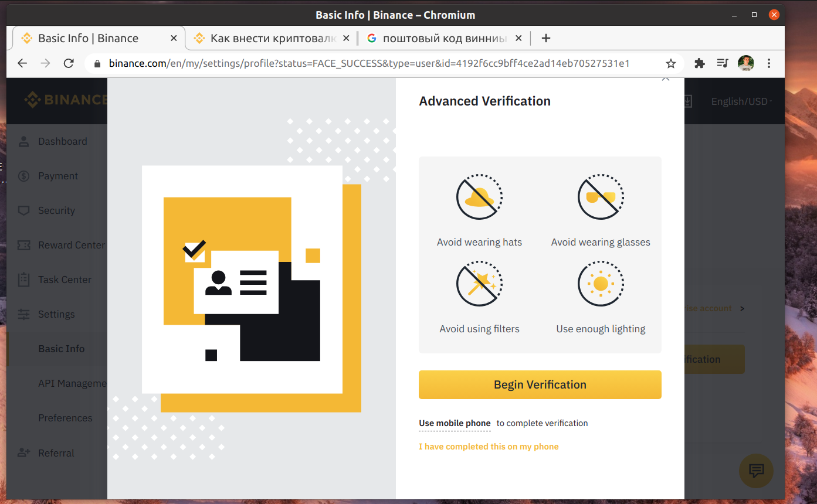Bookmark this page with the star icon
817x504 pixels.
pos(671,63)
